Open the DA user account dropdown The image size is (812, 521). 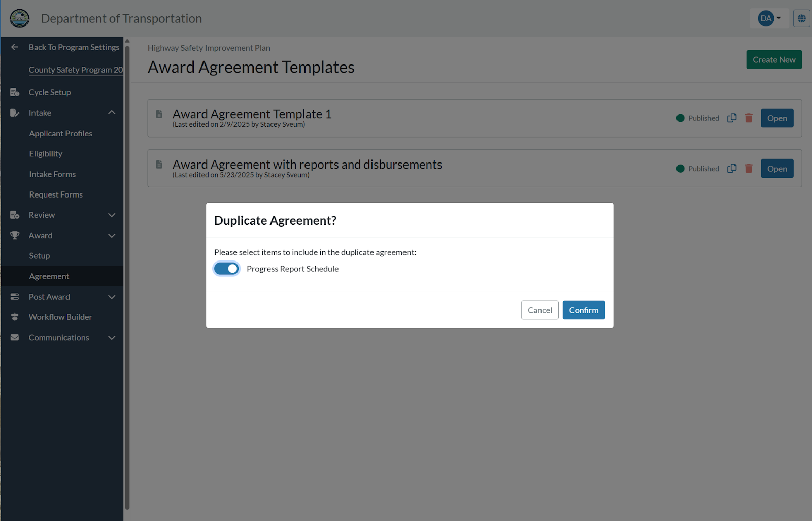tap(769, 18)
